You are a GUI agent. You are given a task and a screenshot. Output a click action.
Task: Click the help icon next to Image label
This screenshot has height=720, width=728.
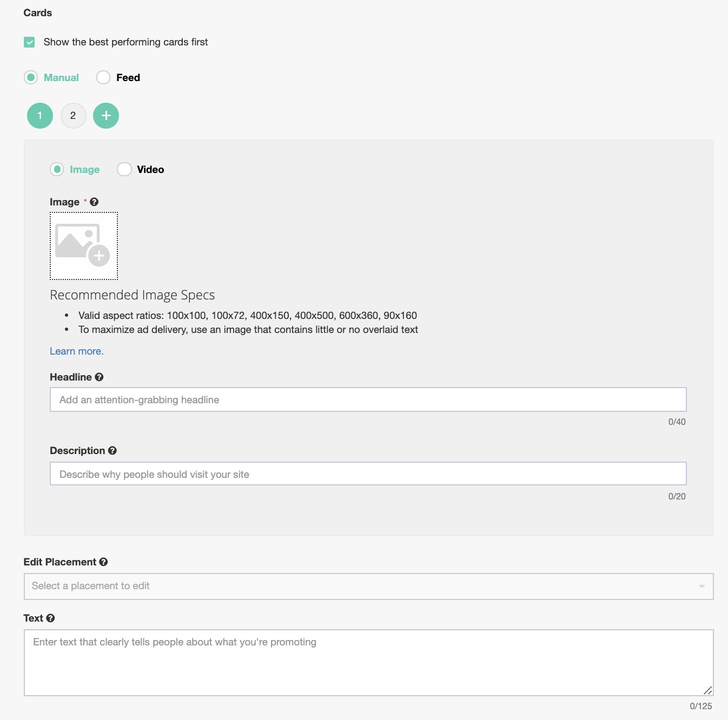pyautogui.click(x=94, y=202)
